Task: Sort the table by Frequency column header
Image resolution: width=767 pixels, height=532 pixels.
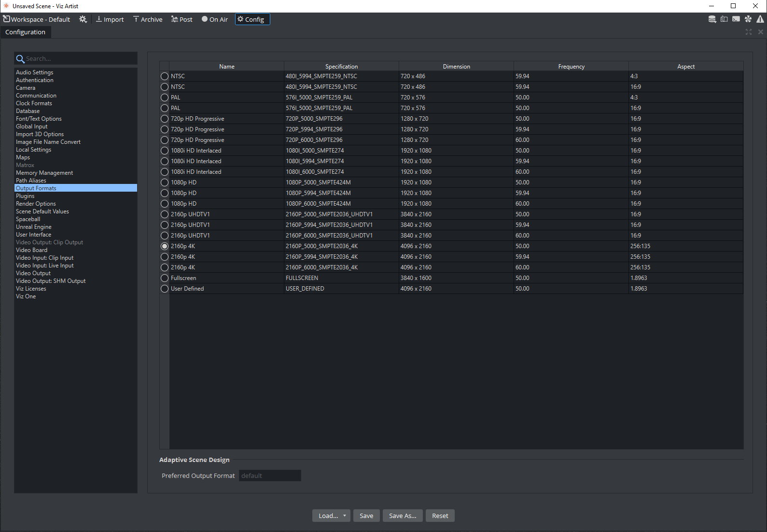Action: (x=571, y=67)
